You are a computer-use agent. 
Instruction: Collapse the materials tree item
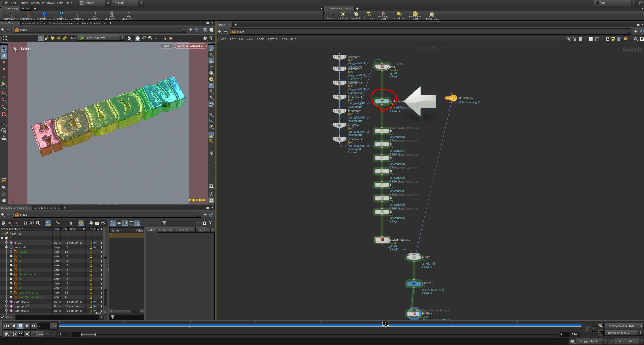click(x=7, y=247)
